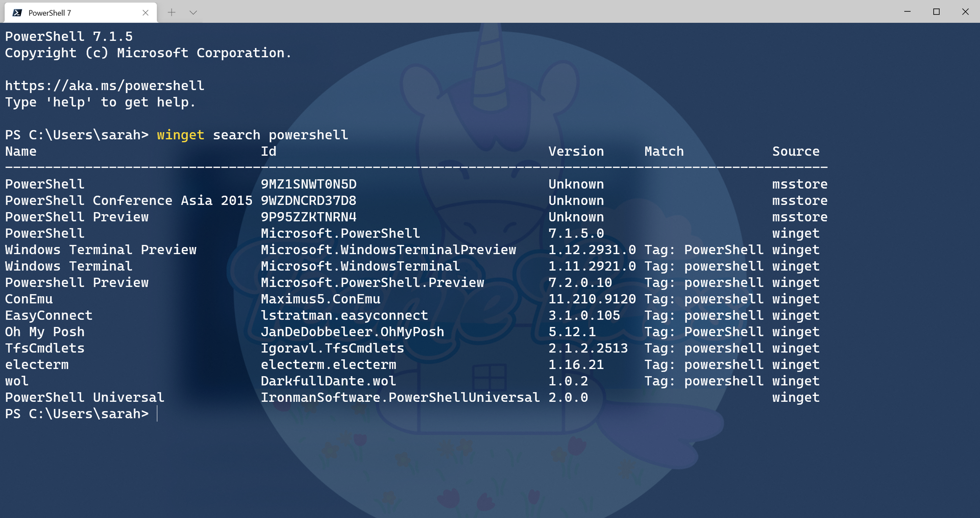The height and width of the screenshot is (518, 980).
Task: Click the Version column header
Action: point(576,151)
